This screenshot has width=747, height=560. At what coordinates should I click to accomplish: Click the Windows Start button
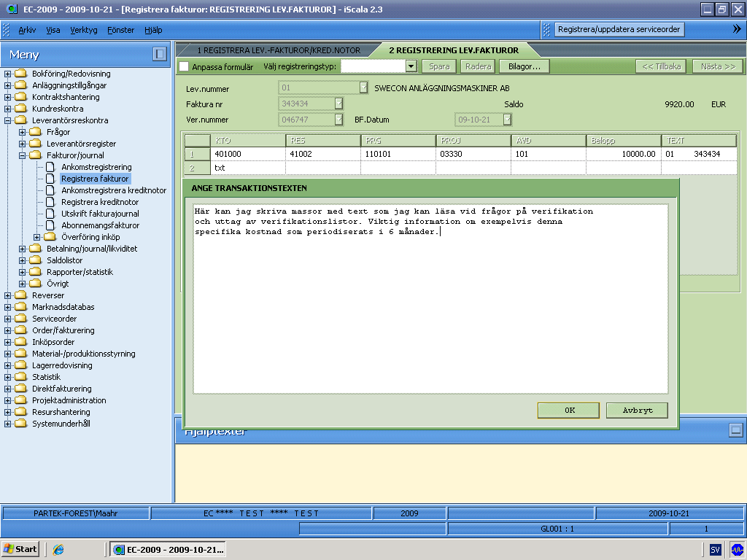pyautogui.click(x=20, y=550)
